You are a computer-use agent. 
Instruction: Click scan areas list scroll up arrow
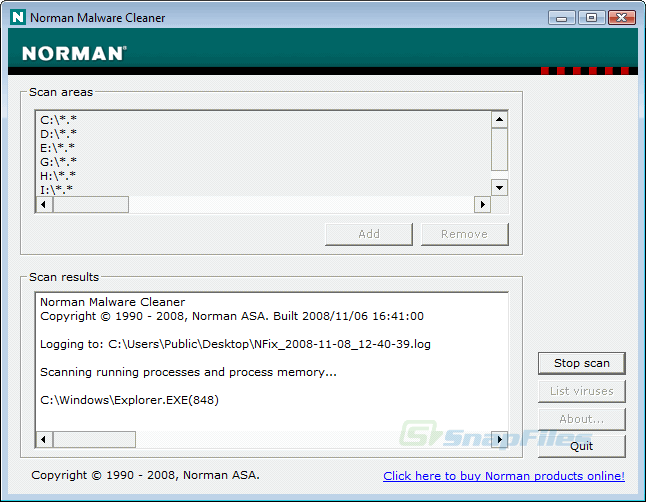click(499, 120)
